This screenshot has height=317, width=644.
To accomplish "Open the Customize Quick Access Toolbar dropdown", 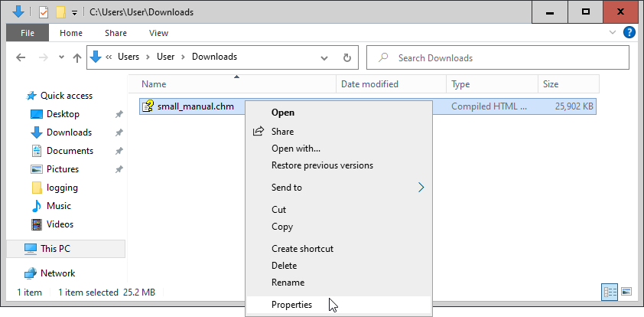I will click(x=74, y=13).
